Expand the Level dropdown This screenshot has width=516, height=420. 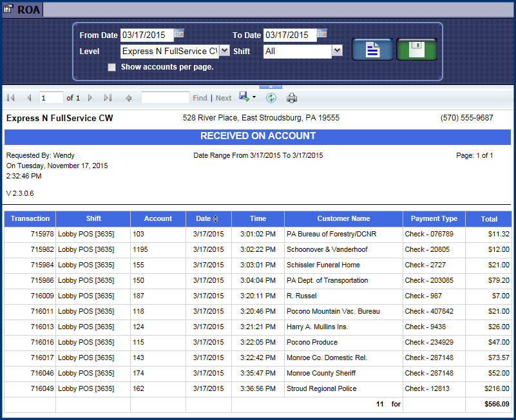click(x=224, y=51)
